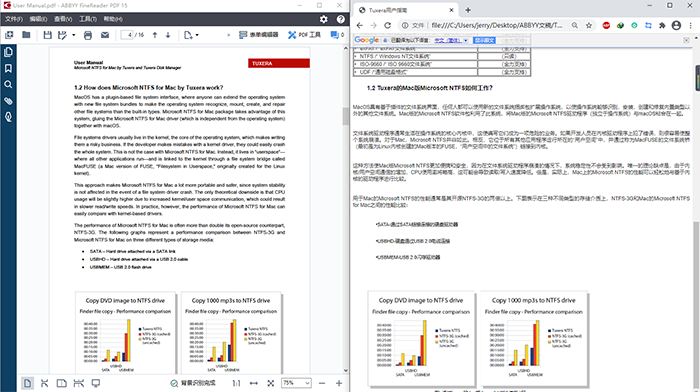Image resolution: width=700 pixels, height=392 pixels.
Task: Go back in the browser
Action: coord(360,25)
